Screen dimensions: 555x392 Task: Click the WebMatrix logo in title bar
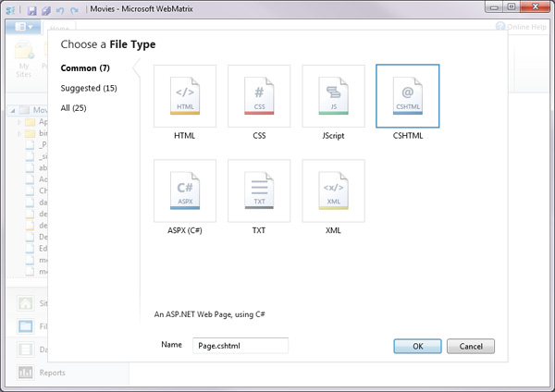(x=10, y=10)
